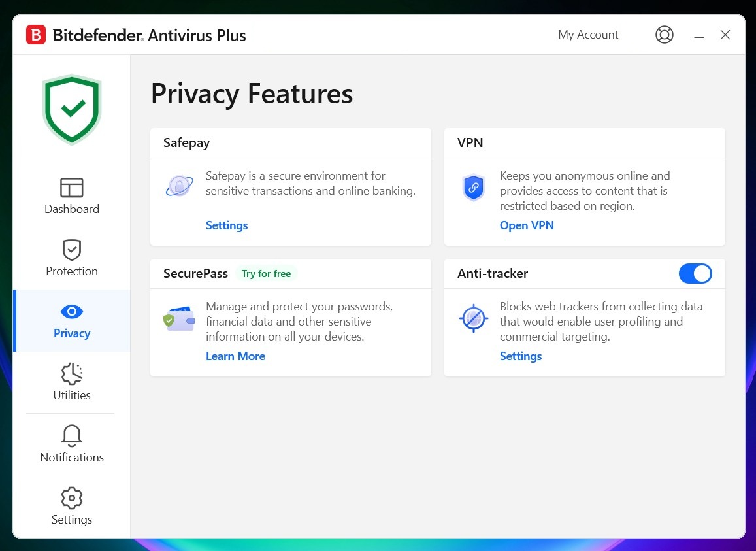Open Protection via its shield icon
This screenshot has height=551, width=756.
pos(72,250)
